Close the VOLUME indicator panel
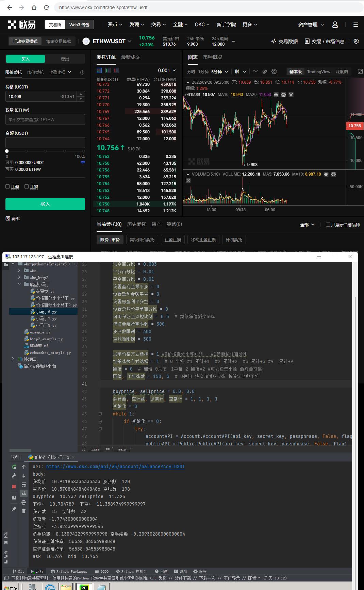364x590 pixels. [188, 180]
